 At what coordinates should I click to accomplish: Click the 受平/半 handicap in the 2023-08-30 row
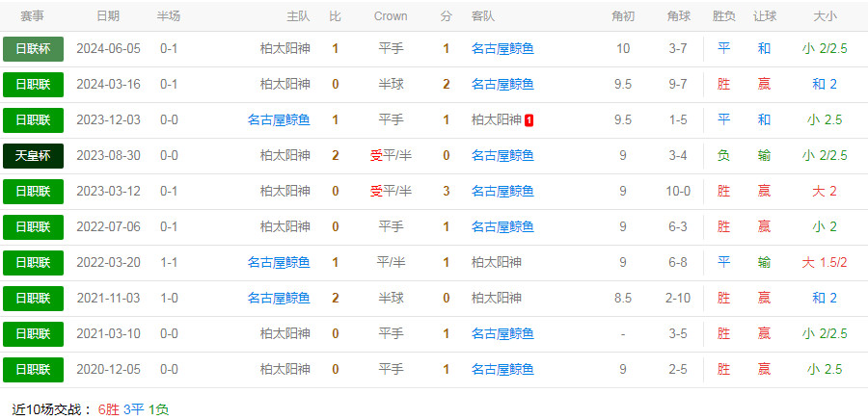391,156
